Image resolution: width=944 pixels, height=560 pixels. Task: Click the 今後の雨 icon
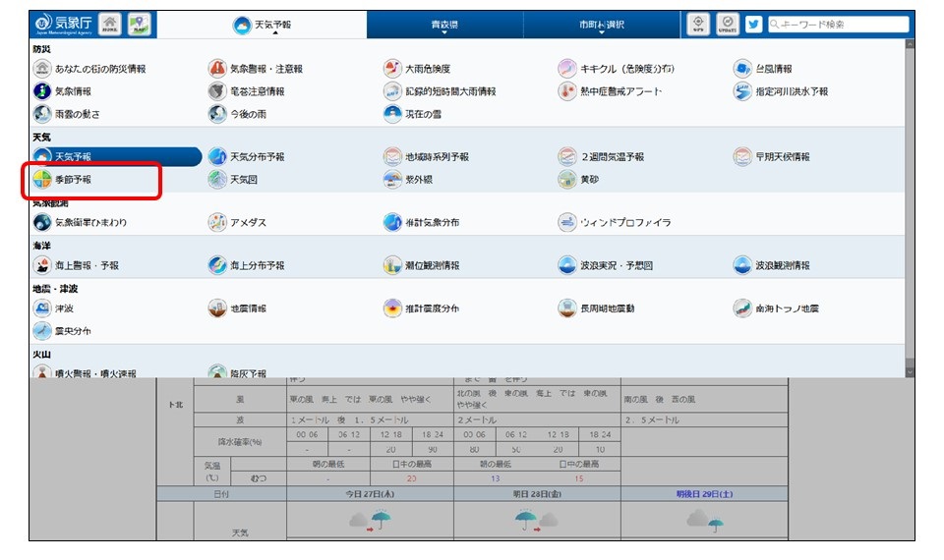pyautogui.click(x=216, y=114)
